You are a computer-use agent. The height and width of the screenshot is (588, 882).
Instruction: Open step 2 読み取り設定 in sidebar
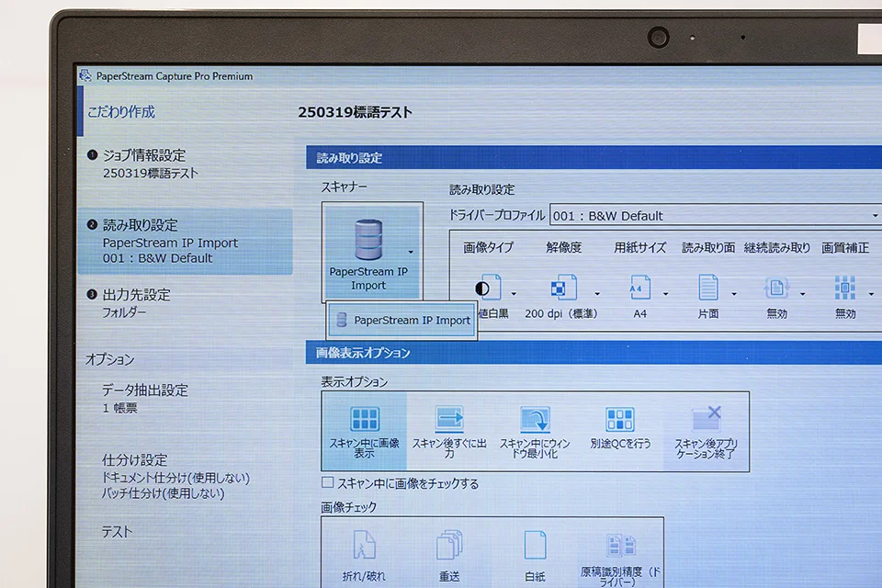click(x=186, y=242)
